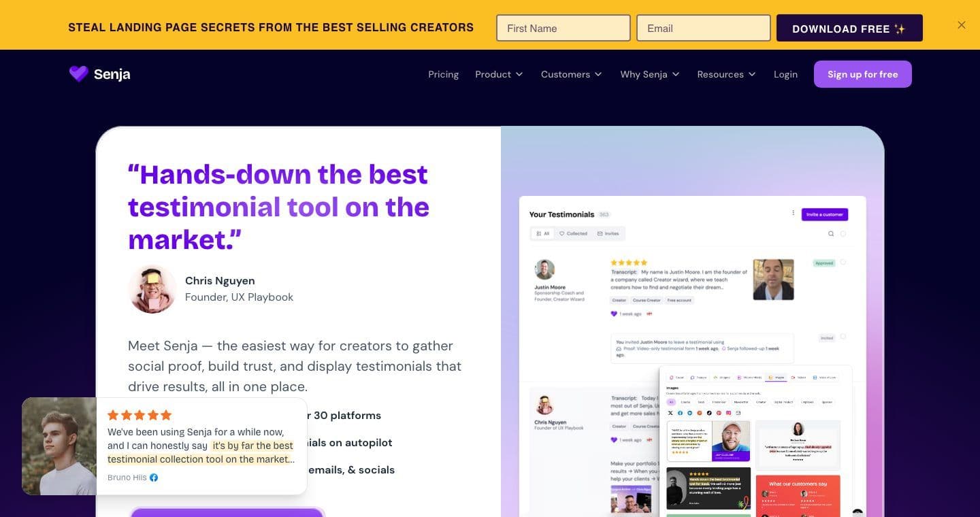Click the Facebook icon in the Images panel
This screenshot has width=980, height=517.
pos(680,413)
